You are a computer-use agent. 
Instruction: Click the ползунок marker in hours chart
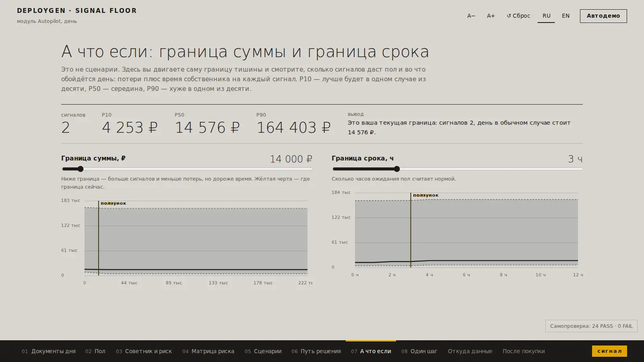point(426,195)
